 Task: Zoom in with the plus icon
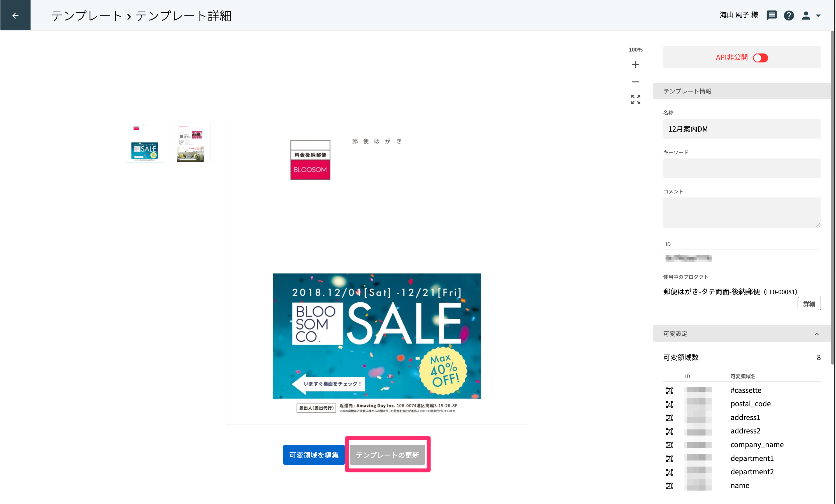point(636,64)
